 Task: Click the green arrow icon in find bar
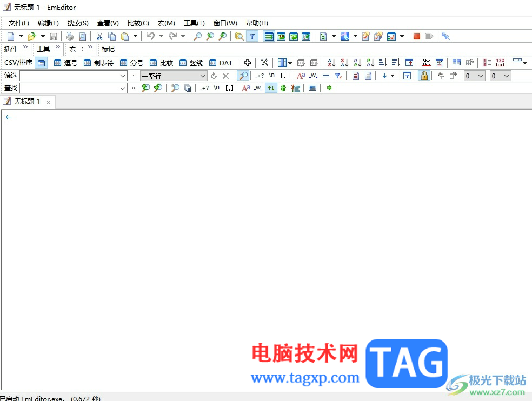tap(329, 88)
